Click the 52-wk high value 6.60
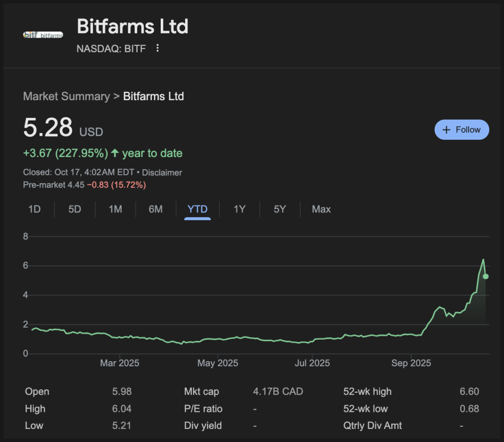This screenshot has height=442, width=504. [x=469, y=392]
